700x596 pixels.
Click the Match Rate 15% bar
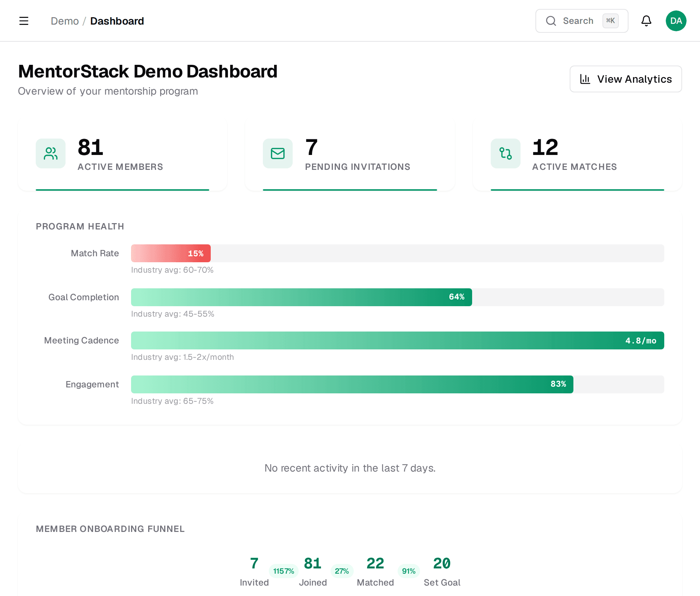tap(171, 253)
